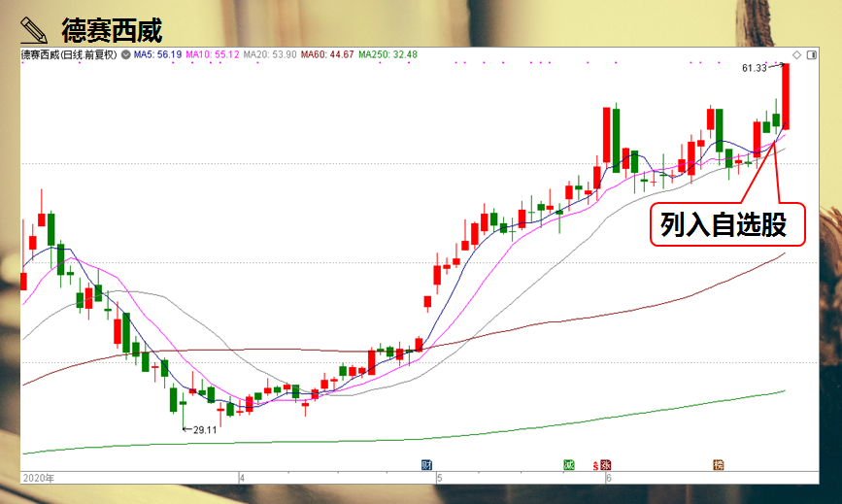Click the diamond icon at chart top-right
This screenshot has width=842, height=504.
pyautogui.click(x=797, y=54)
